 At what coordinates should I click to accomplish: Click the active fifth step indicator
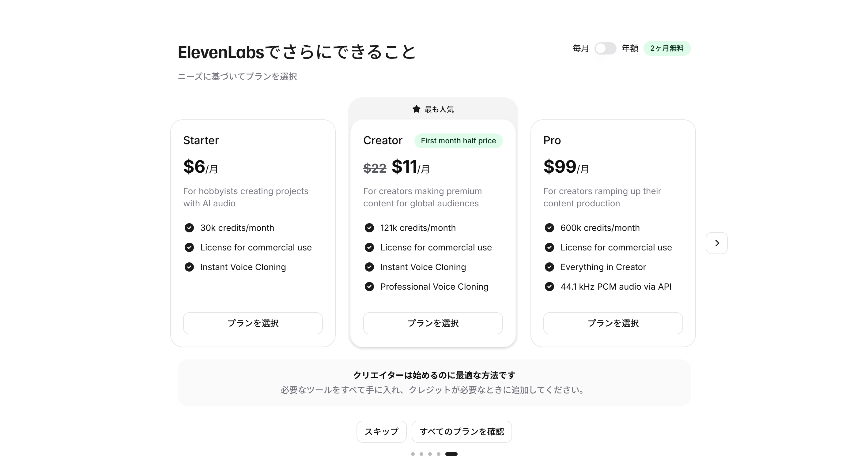(451, 454)
